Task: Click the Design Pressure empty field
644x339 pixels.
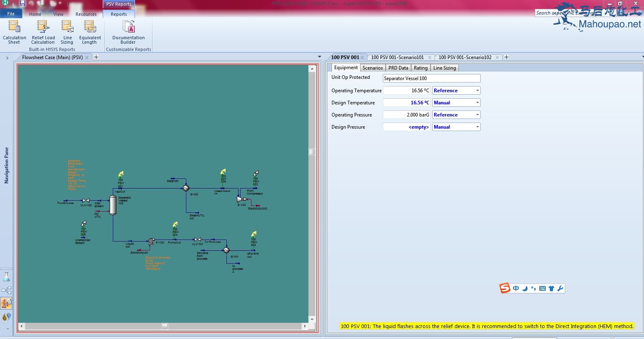Action: 407,127
